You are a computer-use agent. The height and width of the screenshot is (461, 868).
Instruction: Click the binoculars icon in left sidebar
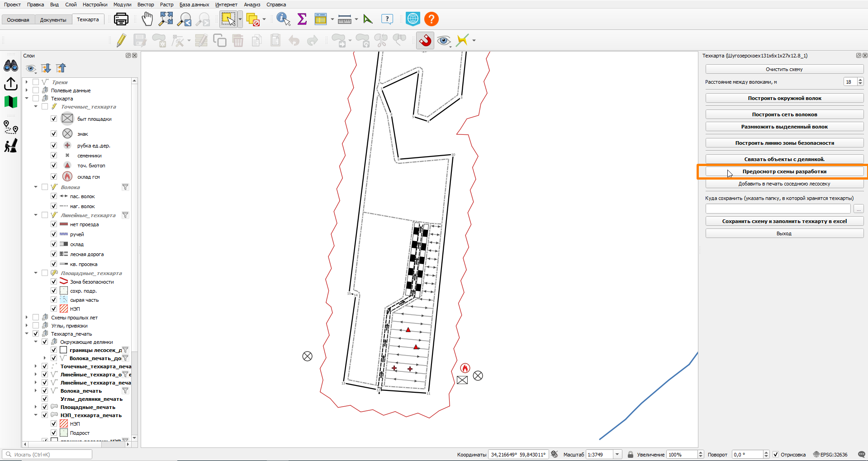point(11,66)
